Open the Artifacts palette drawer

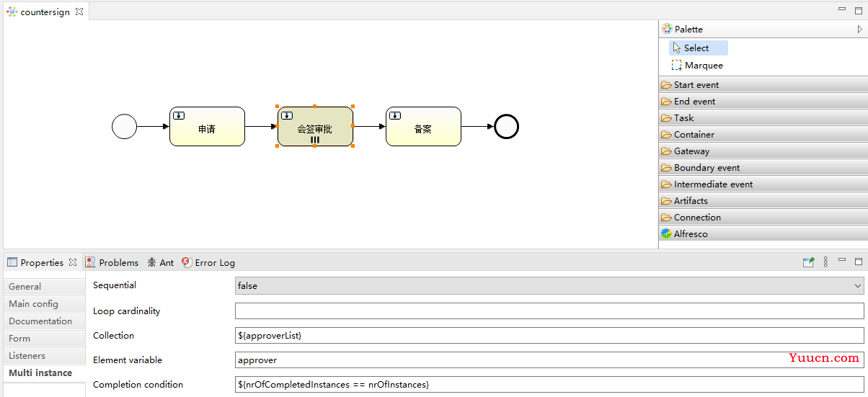click(x=763, y=200)
